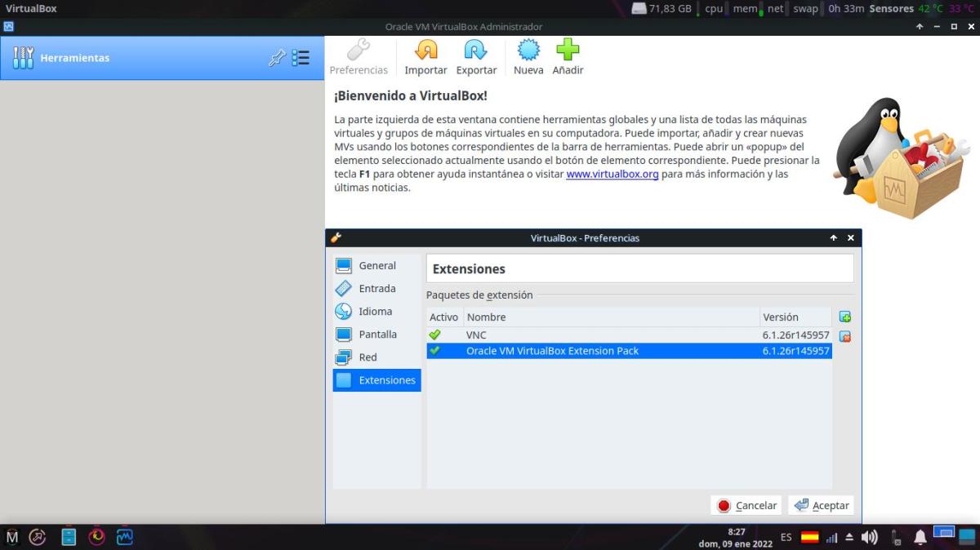Create a machine with Nueva icon
The width and height of the screenshot is (980, 550).
point(528,51)
